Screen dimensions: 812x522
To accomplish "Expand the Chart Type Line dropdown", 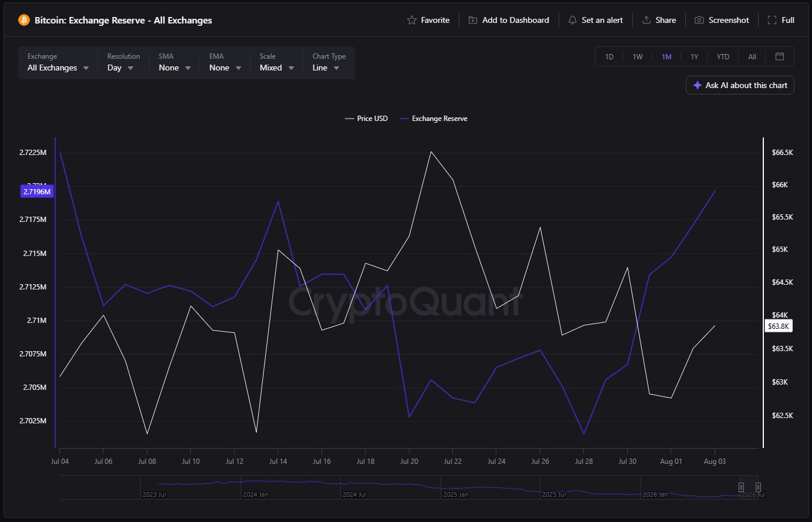I will pyautogui.click(x=329, y=62).
